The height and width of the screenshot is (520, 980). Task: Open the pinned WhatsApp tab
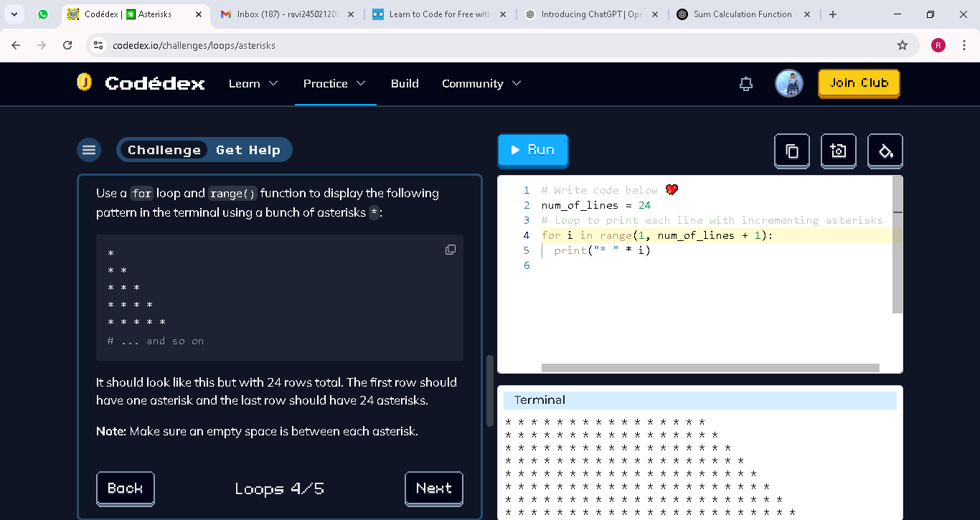43,14
